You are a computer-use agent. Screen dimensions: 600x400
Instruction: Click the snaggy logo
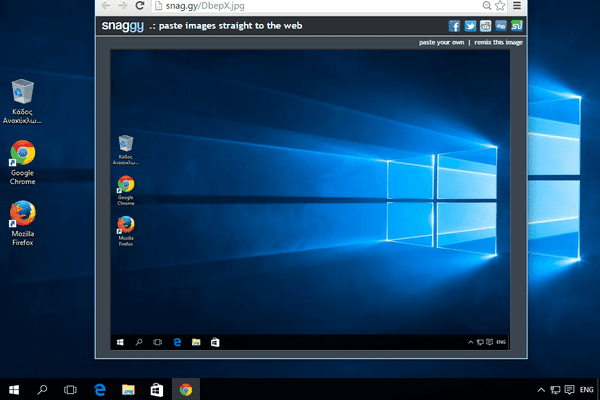click(121, 26)
